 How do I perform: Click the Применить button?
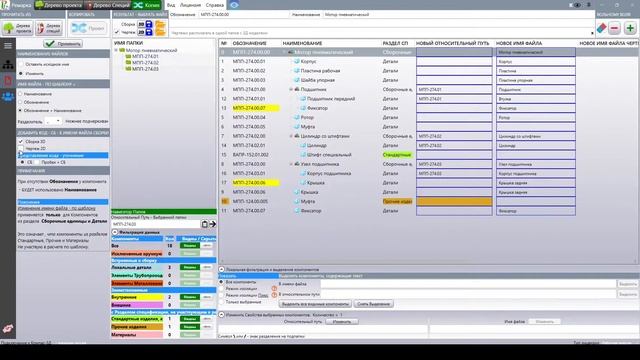[63, 44]
